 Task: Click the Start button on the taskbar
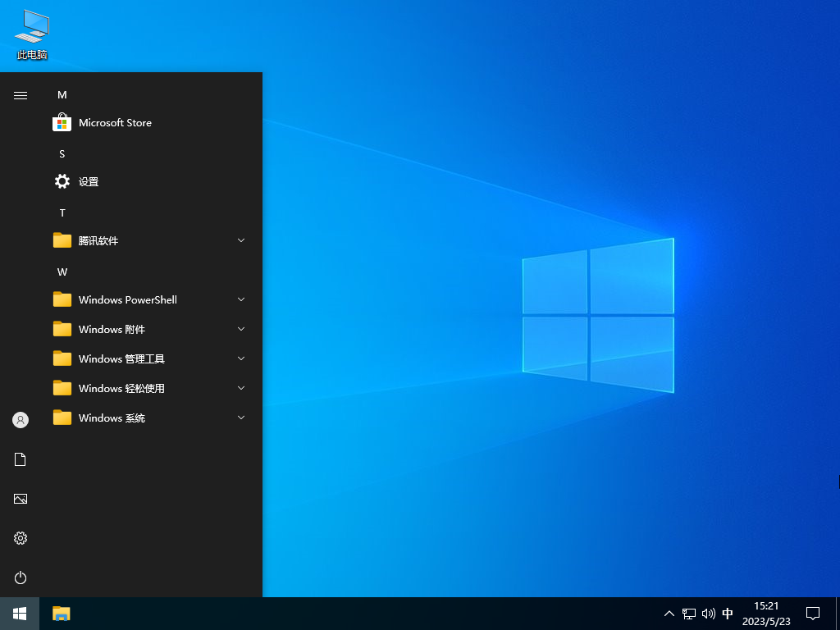point(18,613)
